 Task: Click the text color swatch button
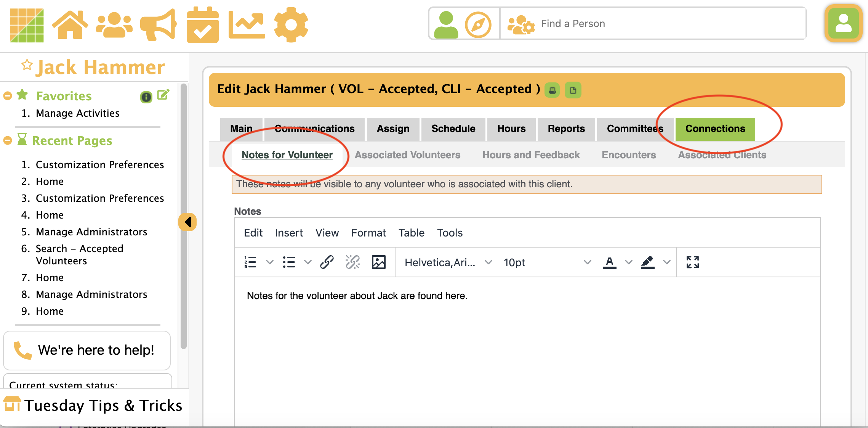[x=609, y=262]
